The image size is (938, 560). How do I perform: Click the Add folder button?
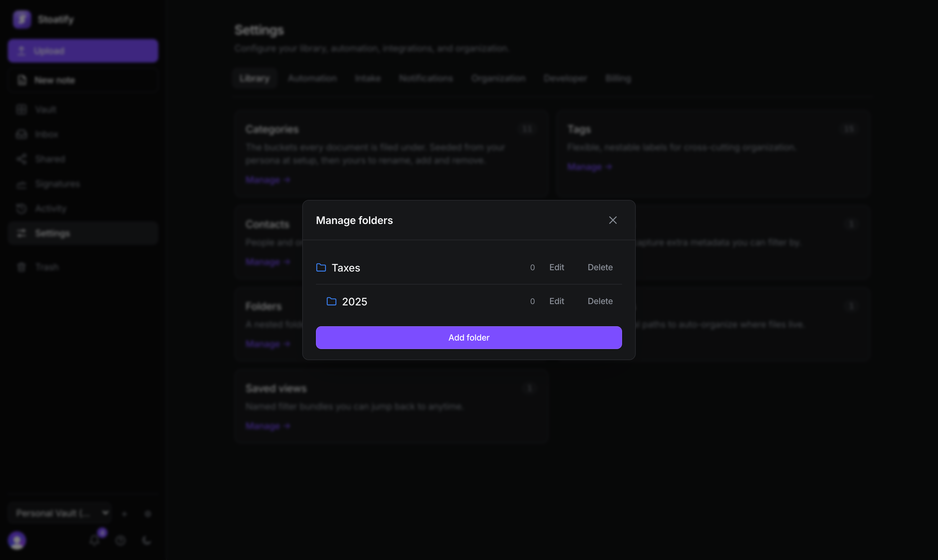[x=469, y=337]
